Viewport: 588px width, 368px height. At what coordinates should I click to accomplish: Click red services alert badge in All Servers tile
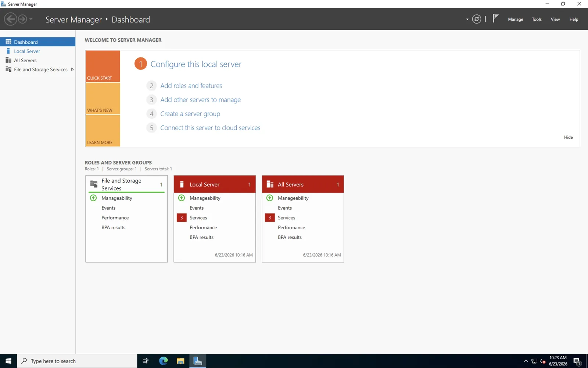[x=270, y=218]
